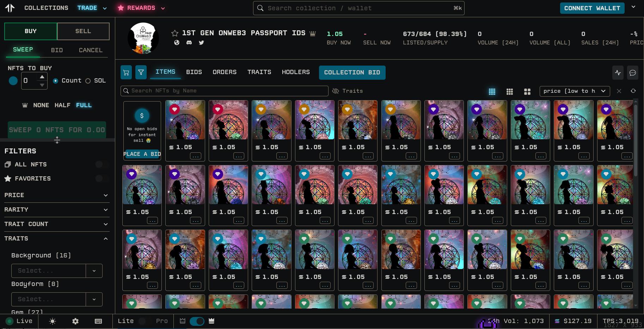Viewport: 644px width, 329px height.
Task: Toggle the theme brightness sun icon
Action: (x=52, y=321)
